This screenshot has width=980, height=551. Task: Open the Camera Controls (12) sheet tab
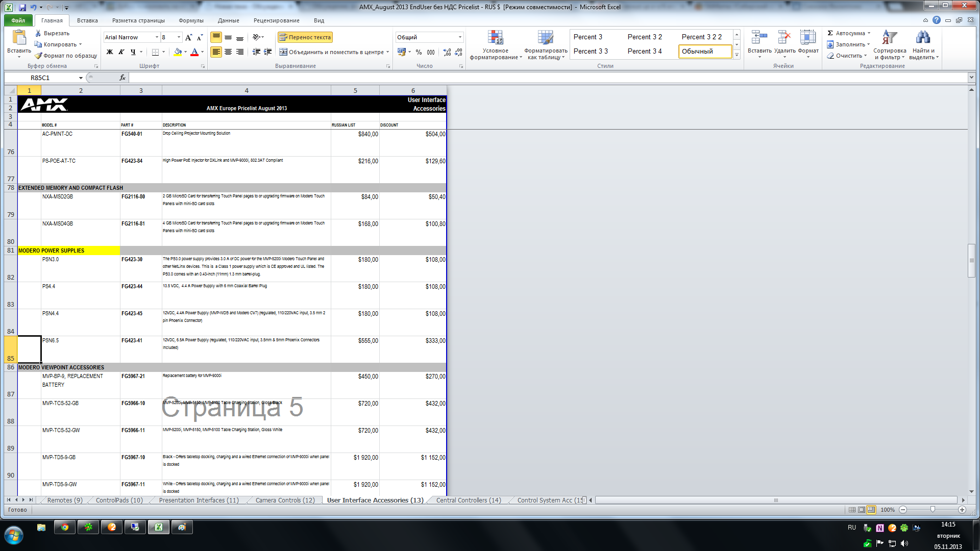(285, 500)
